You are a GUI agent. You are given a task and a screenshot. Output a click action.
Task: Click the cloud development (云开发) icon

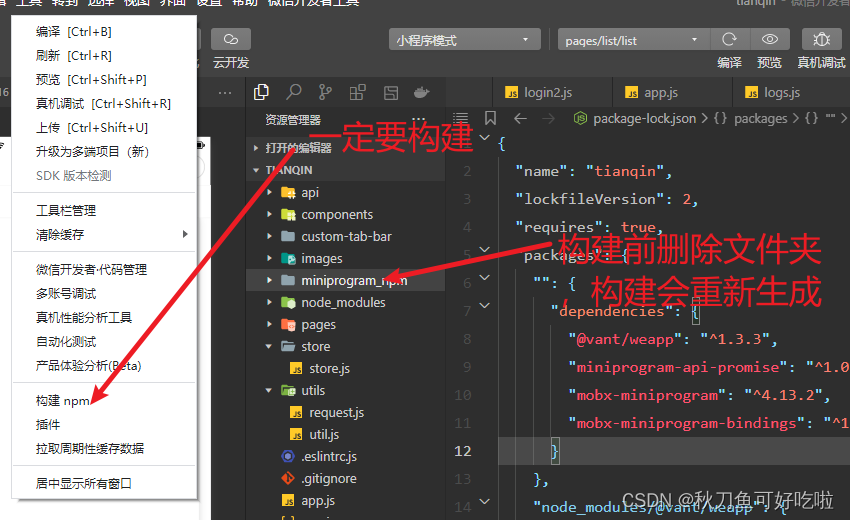click(231, 40)
